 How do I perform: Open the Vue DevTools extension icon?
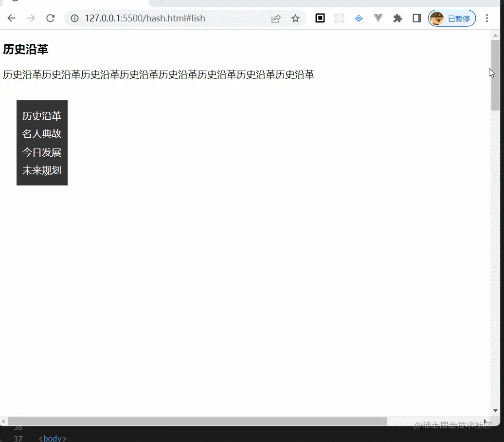point(378,18)
